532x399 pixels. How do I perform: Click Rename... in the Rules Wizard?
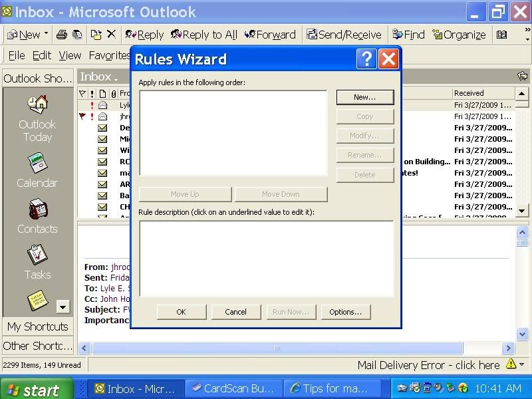[x=365, y=155]
